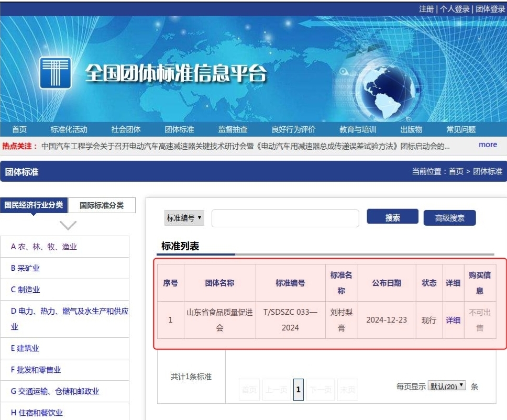The width and height of the screenshot is (507, 420).
Task: Open the 标准编号 search type dropdown
Action: click(x=184, y=218)
